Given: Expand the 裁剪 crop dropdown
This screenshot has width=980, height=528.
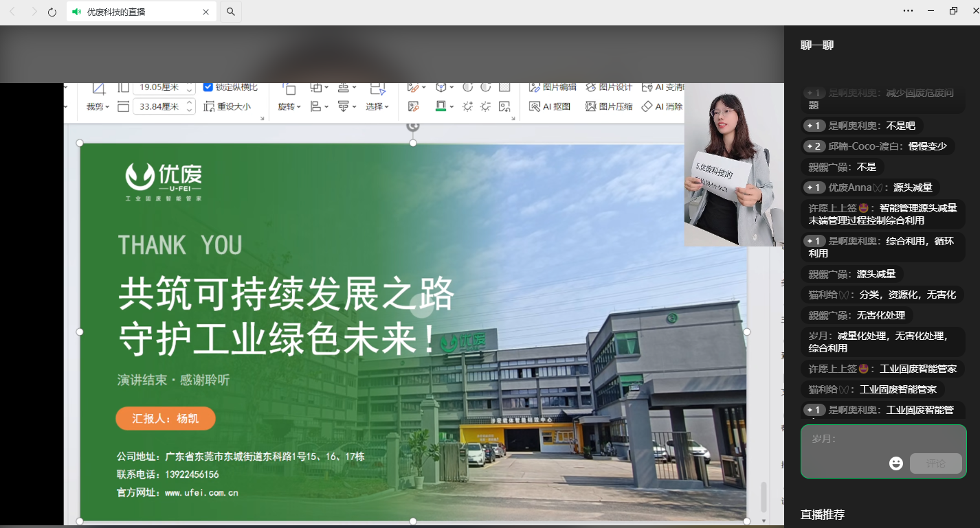Looking at the screenshot, I should pos(98,106).
